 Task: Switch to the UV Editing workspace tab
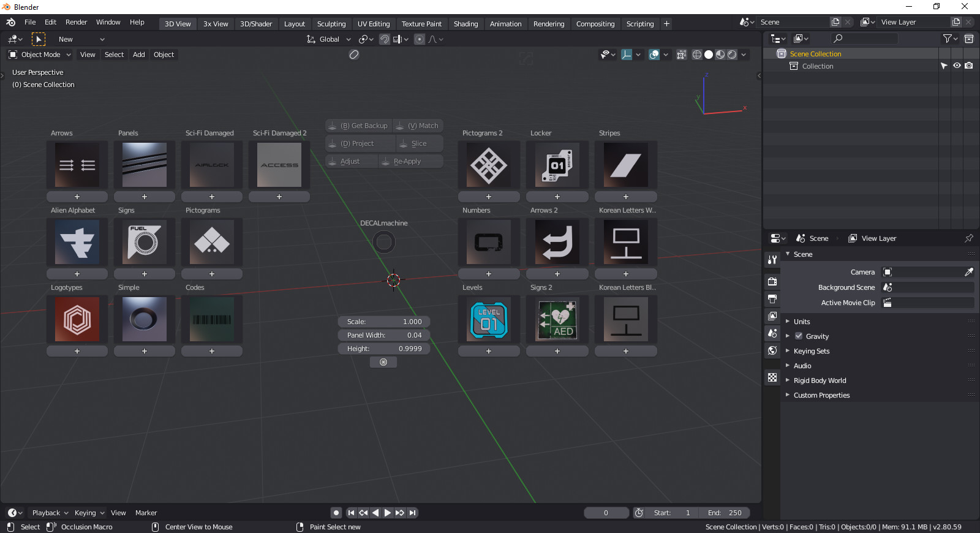[x=374, y=24]
